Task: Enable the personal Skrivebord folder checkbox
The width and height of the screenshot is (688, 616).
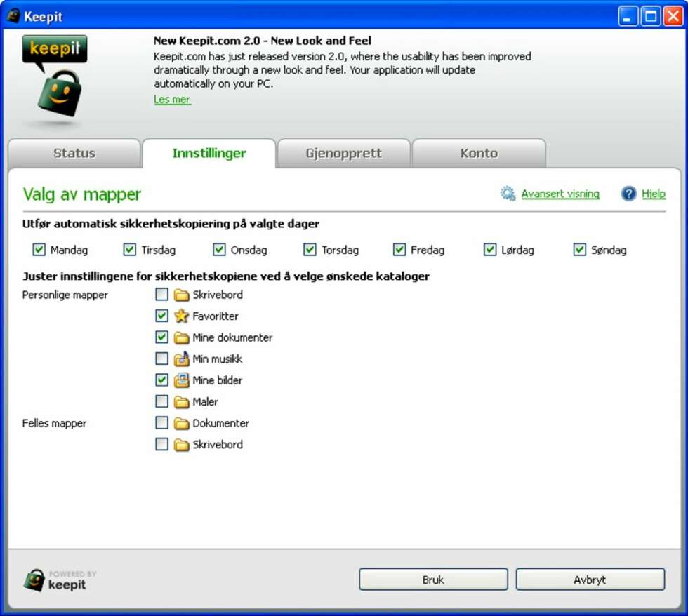Action: 161,294
